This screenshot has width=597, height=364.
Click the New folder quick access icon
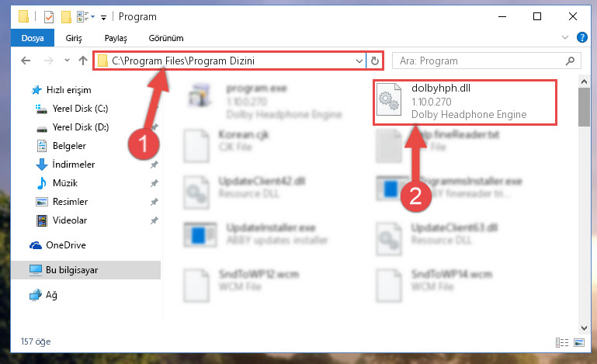click(x=66, y=17)
